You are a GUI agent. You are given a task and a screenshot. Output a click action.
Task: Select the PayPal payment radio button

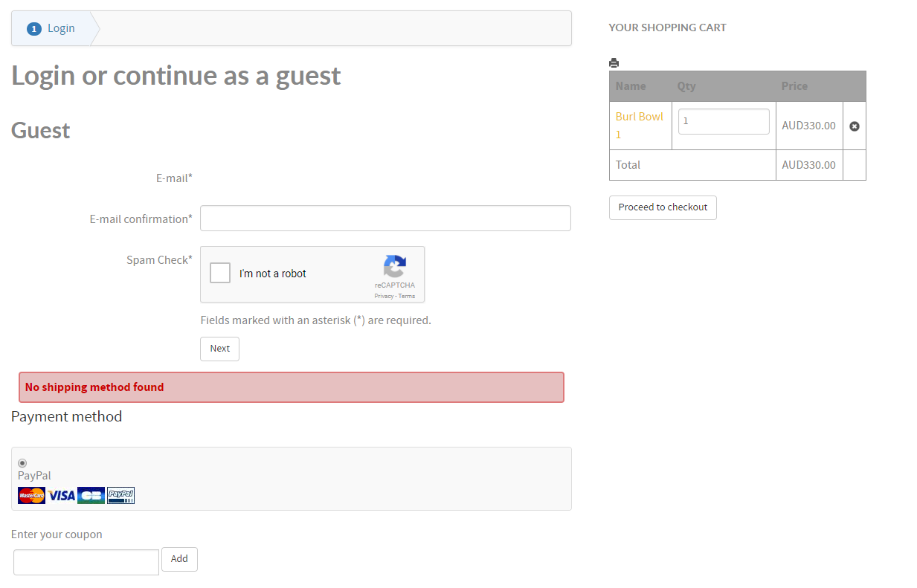point(22,463)
